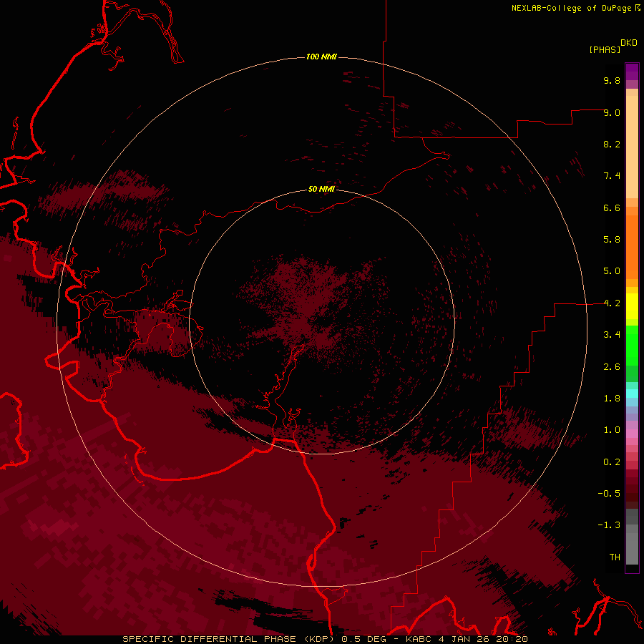This screenshot has width=644, height=644.
Task: Click the peach segment of the color bar
Action: (x=632, y=147)
